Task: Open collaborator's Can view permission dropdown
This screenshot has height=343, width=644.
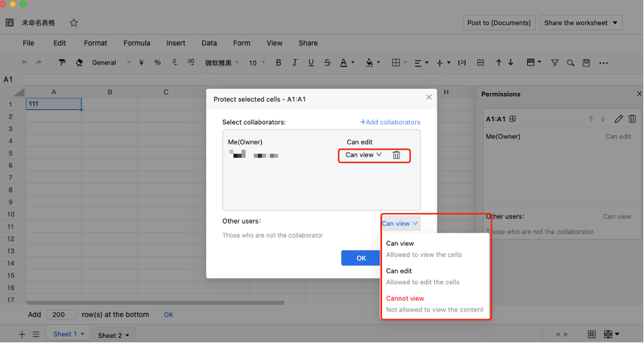Action: pos(364,155)
